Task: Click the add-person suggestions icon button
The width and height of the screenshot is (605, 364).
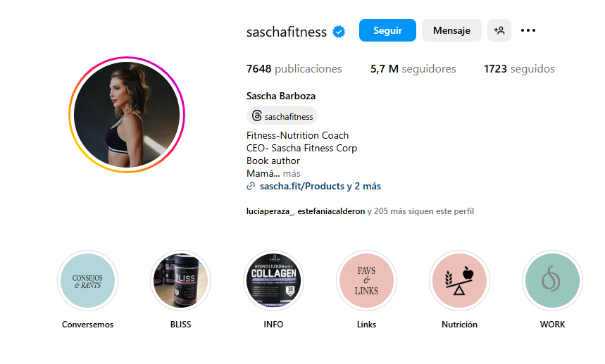Action: 499,30
